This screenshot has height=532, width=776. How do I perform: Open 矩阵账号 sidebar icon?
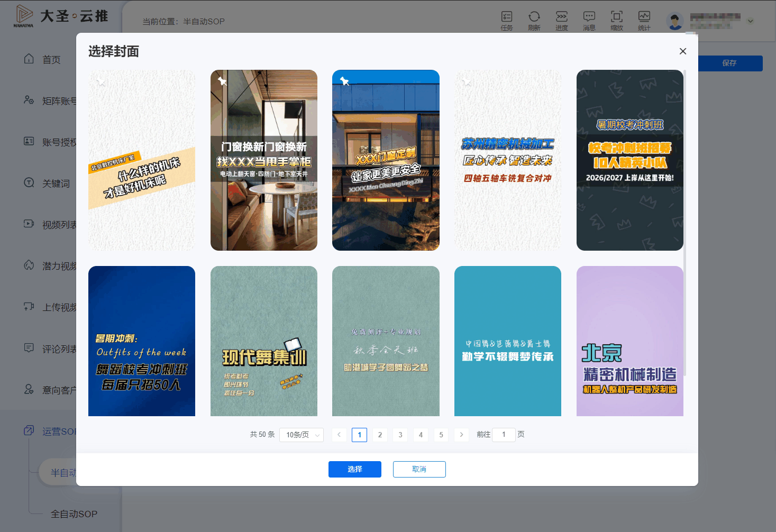click(x=29, y=100)
